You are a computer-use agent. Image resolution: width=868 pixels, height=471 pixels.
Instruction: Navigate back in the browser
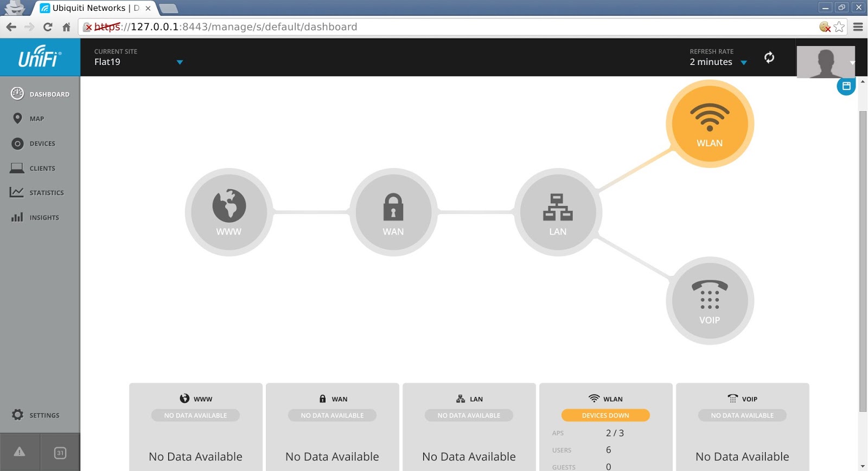point(11,27)
